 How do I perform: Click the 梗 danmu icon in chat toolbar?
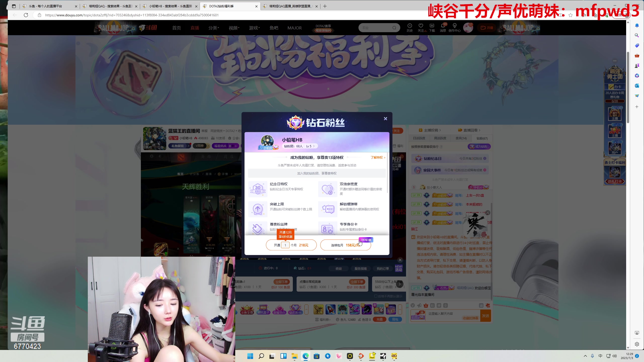[439, 306]
